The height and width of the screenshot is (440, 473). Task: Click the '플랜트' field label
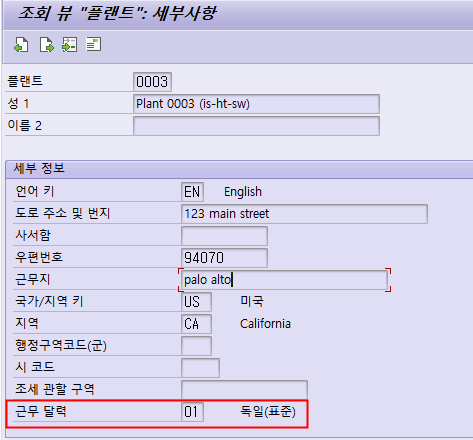pyautogui.click(x=25, y=81)
